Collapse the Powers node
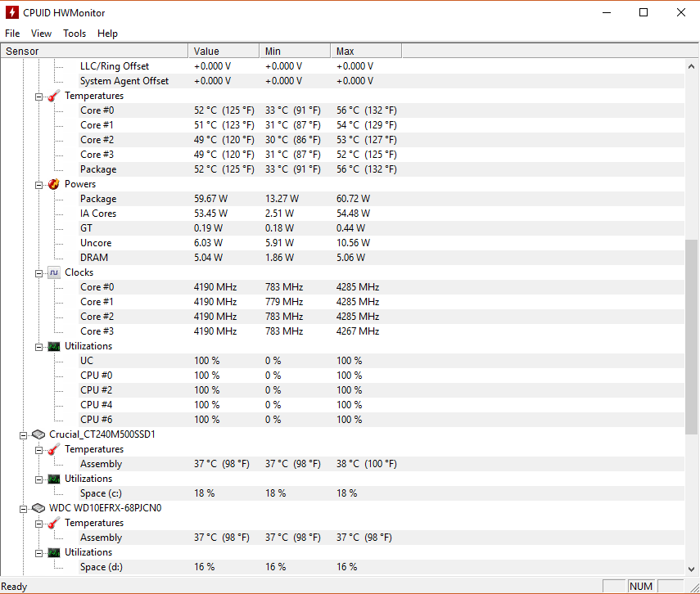This screenshot has width=700, height=594. click(x=38, y=185)
